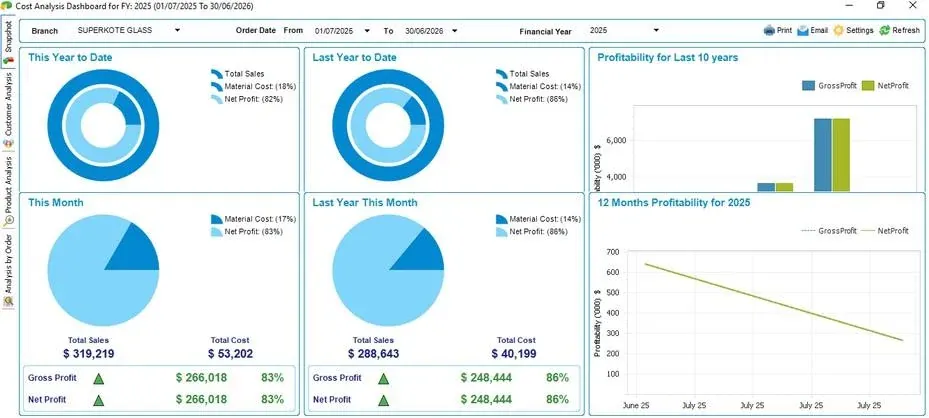Viewport: 929px width, 418px height.
Task: Click the declining NetProfit line in chart
Action: click(x=773, y=302)
